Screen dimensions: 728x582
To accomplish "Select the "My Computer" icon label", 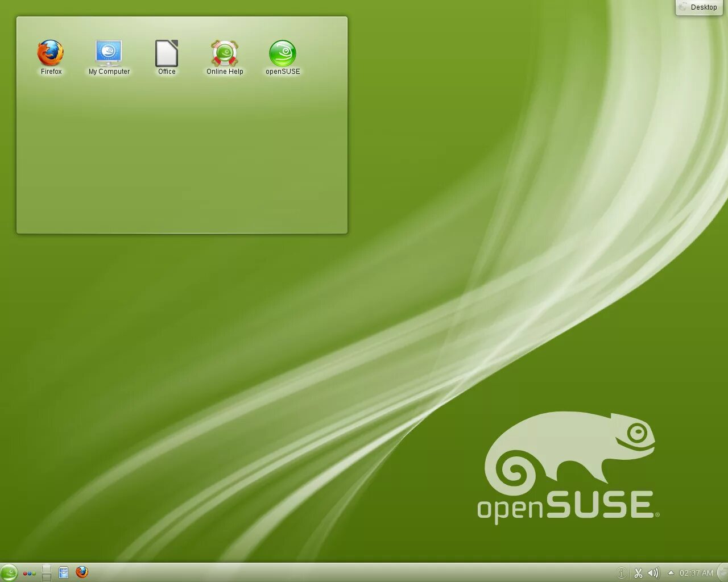I will tap(109, 72).
